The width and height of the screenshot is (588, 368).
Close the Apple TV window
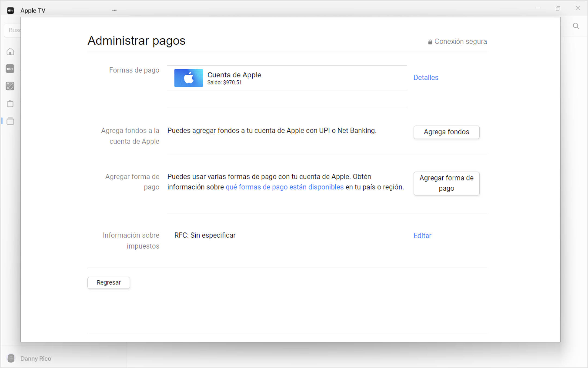[x=578, y=8]
